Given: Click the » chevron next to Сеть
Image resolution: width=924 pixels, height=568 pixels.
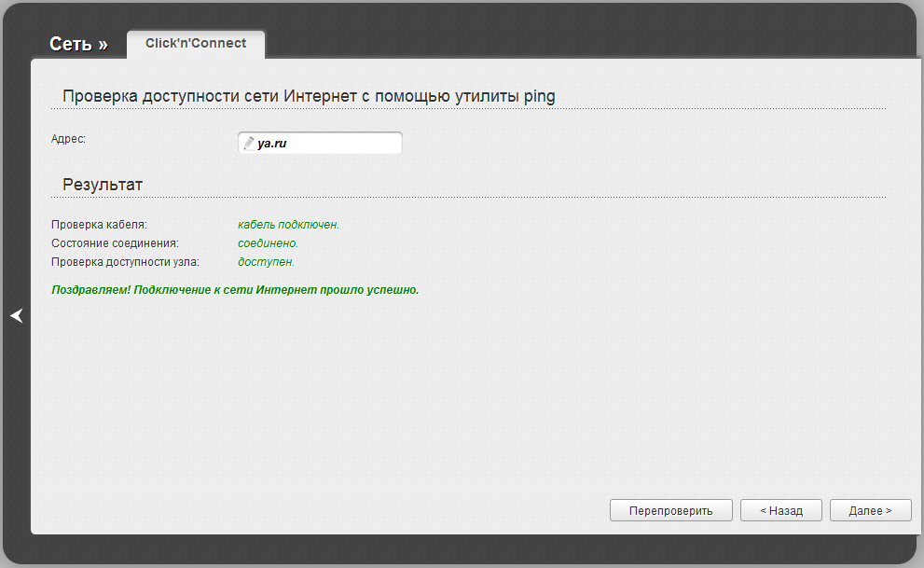Looking at the screenshot, I should (x=103, y=44).
